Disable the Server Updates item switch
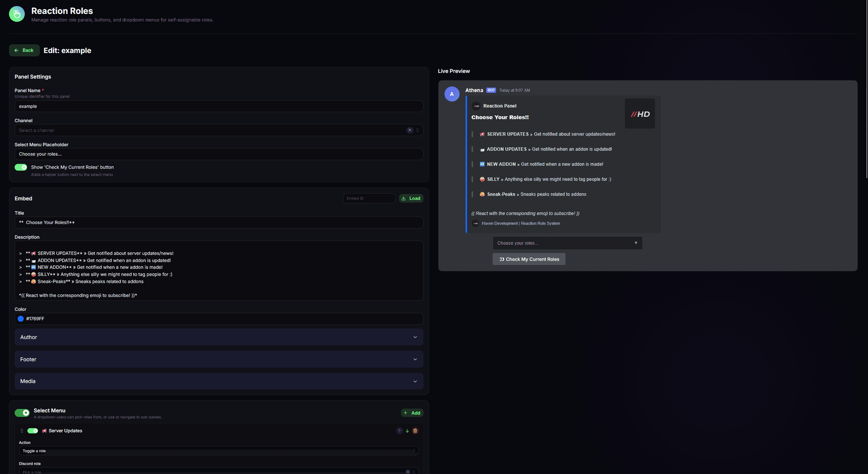 tap(33, 431)
